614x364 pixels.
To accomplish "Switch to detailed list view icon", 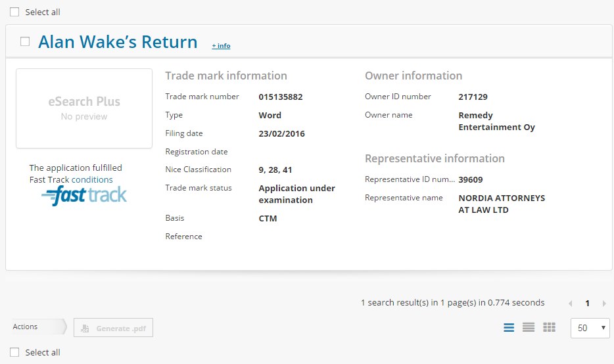I will click(x=509, y=327).
